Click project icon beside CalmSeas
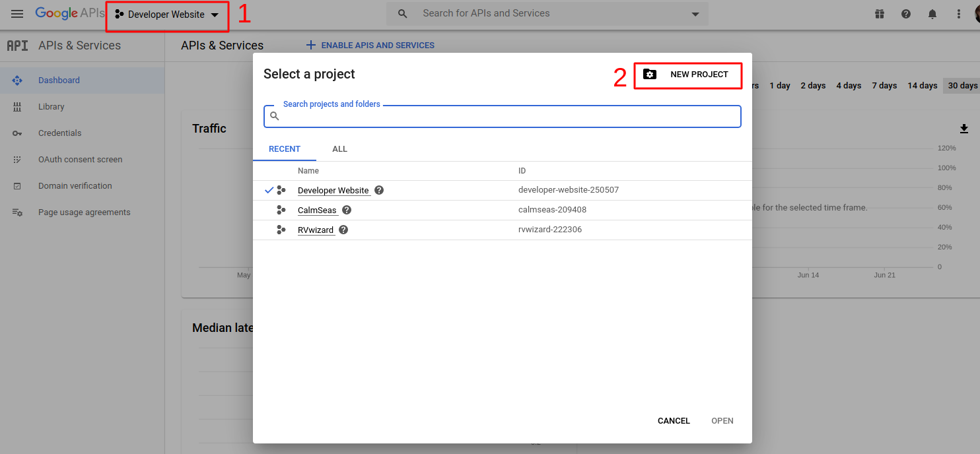Image resolution: width=980 pixels, height=454 pixels. pos(281,210)
